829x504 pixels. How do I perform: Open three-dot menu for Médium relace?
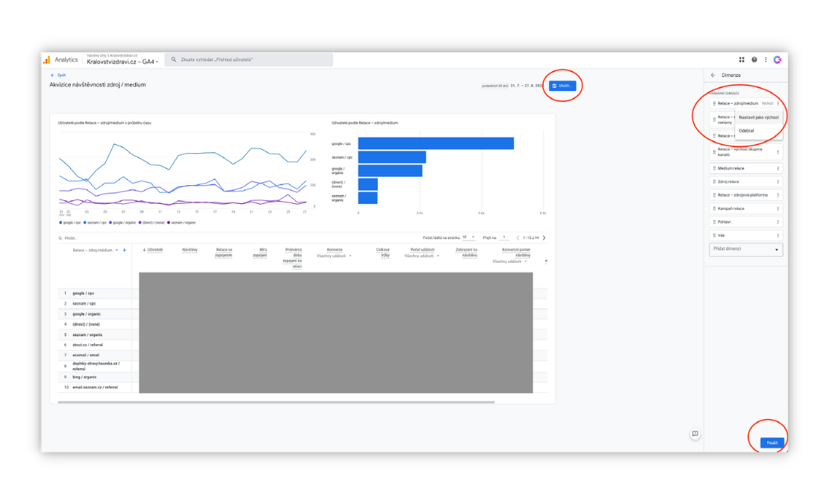pyautogui.click(x=777, y=169)
